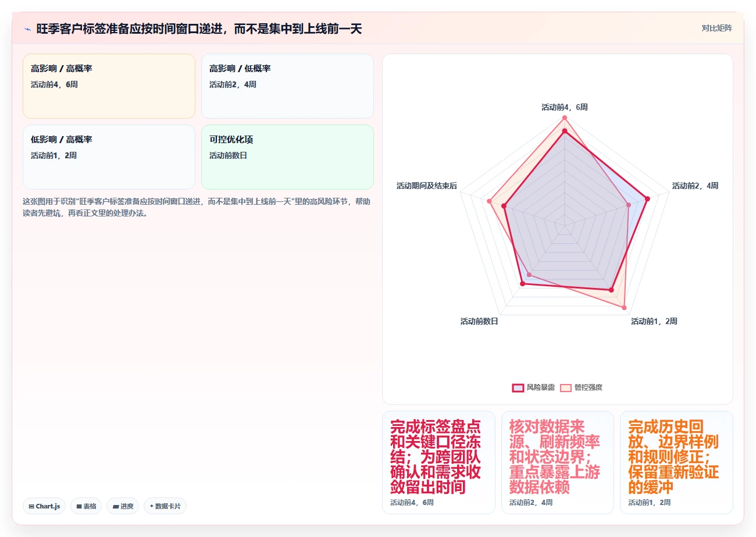The image size is (756, 537).
Task: Click the radar axis label 活动前数日
Action: [x=479, y=321]
